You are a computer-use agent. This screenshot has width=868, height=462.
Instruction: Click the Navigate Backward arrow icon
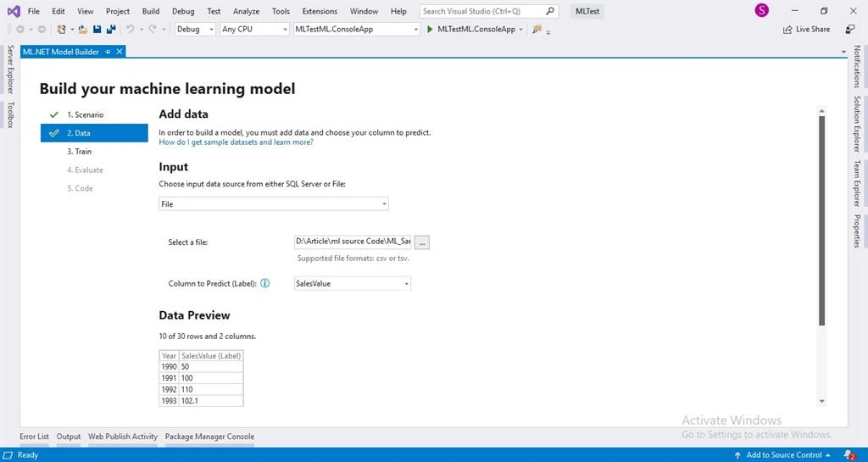pos(20,30)
